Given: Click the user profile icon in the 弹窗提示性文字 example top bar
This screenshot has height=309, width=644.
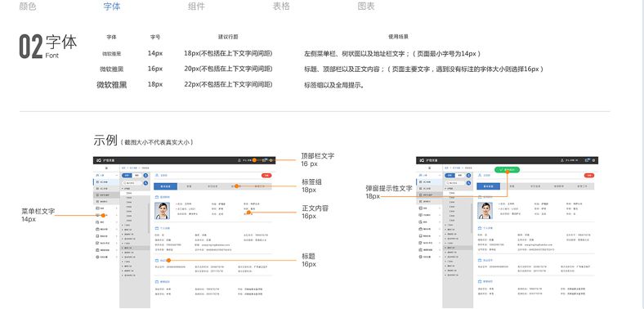Looking at the screenshot, I should coord(562,160).
